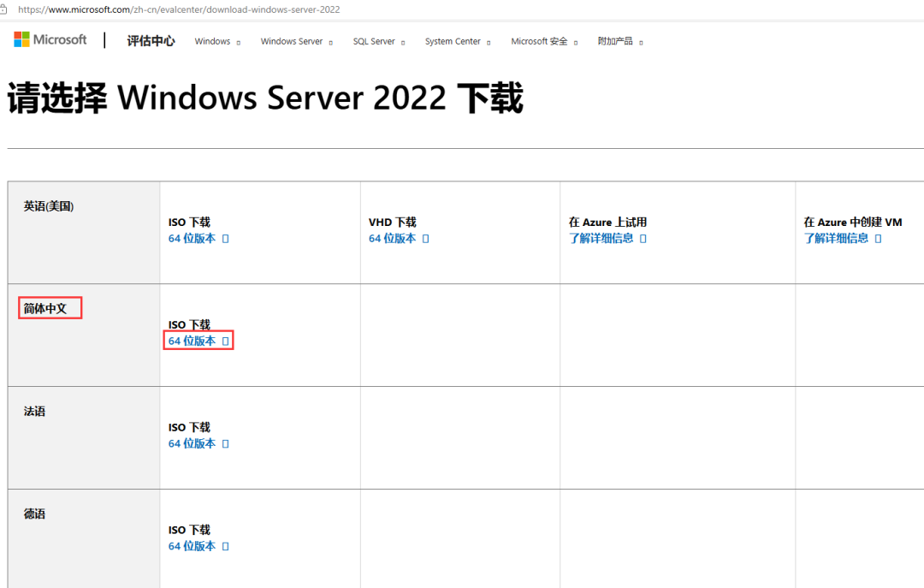Click the 英语(美国) row label
This screenshot has height=588, width=924.
[x=48, y=206]
